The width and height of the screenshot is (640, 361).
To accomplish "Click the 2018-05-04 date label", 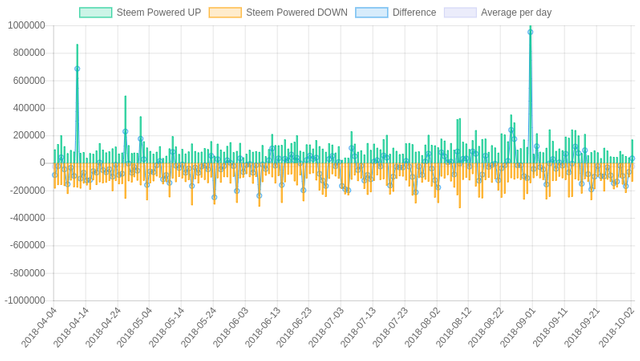I will point(135,328).
